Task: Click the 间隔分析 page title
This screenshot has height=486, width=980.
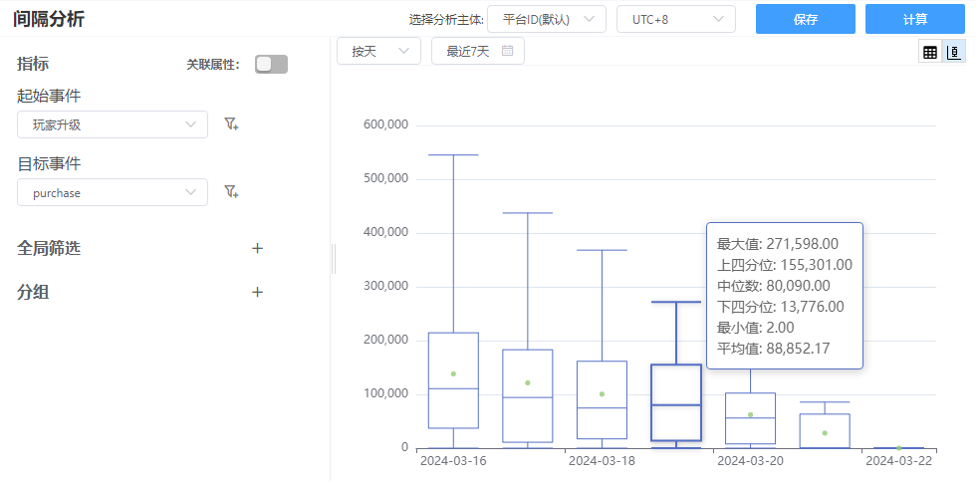Action: (48, 19)
